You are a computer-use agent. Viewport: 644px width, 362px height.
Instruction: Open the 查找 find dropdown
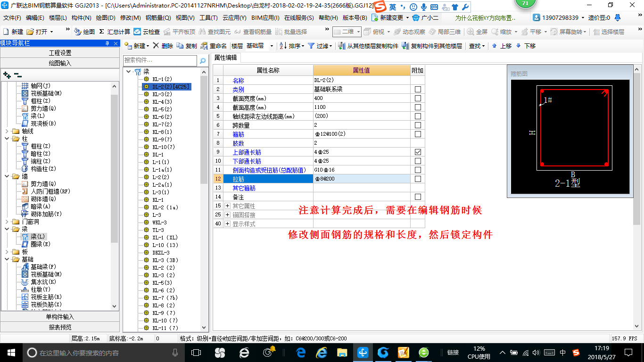click(x=477, y=46)
